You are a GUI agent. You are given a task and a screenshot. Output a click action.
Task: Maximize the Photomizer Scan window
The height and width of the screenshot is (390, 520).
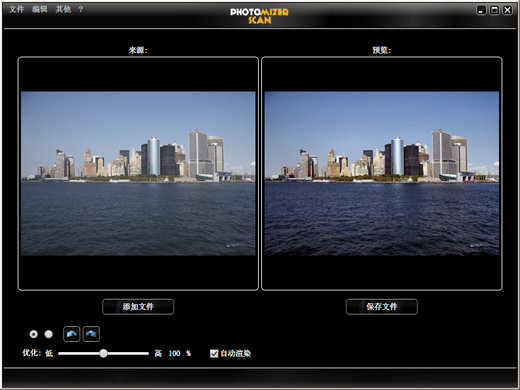(494, 10)
